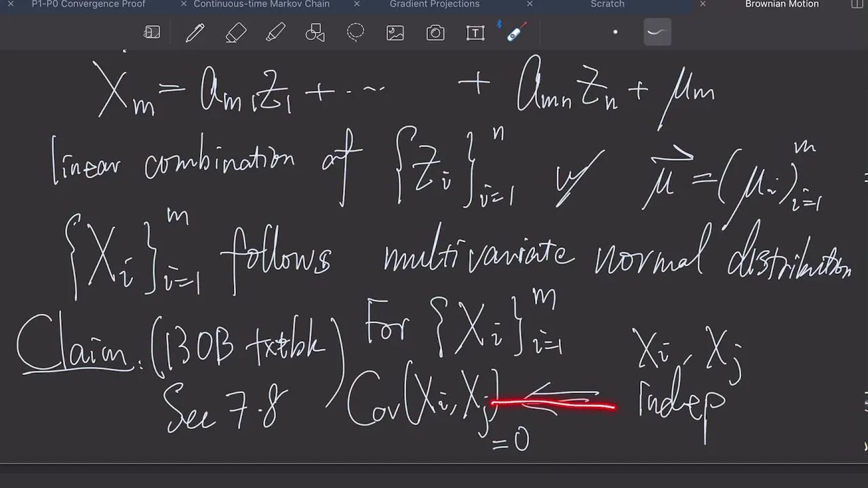Open the Gradient Projections tab
This screenshot has width=868, height=488.
(x=434, y=4)
